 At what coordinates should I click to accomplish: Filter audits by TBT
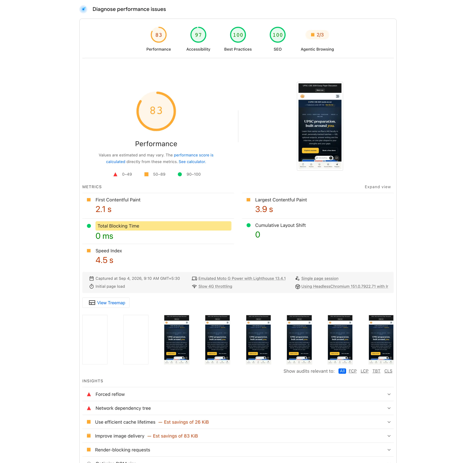pos(376,371)
